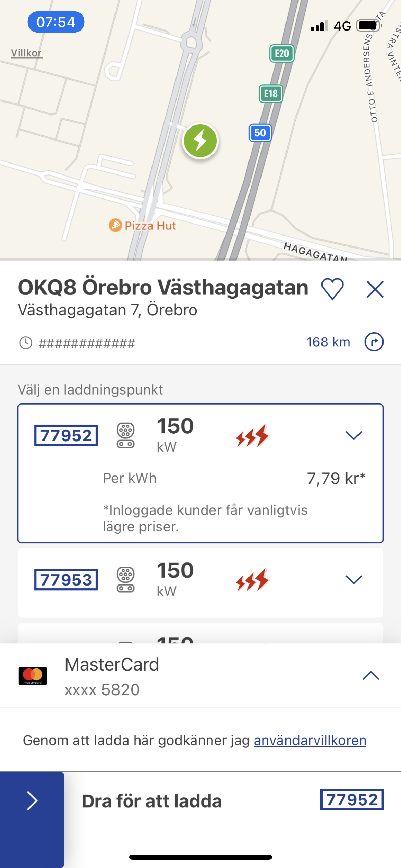Image resolution: width=401 pixels, height=868 pixels.
Task: Collapse the MasterCard payment selector
Action: 371,675
